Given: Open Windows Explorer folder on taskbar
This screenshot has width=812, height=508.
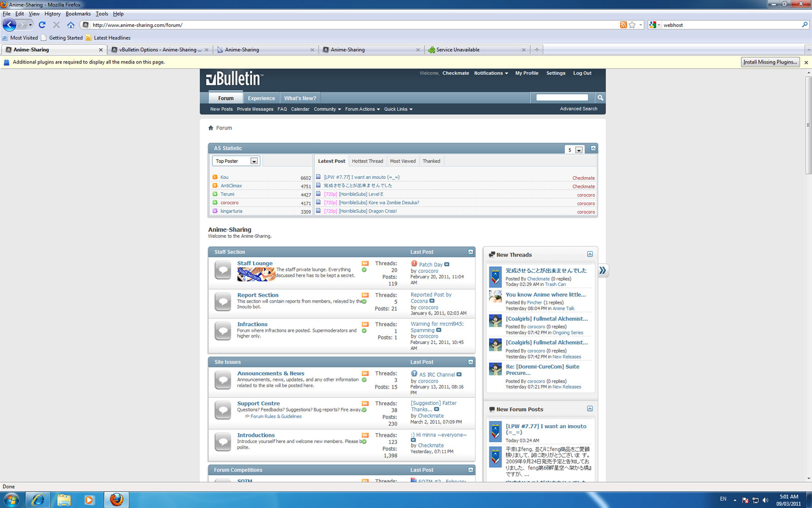Looking at the screenshot, I should click(x=64, y=500).
